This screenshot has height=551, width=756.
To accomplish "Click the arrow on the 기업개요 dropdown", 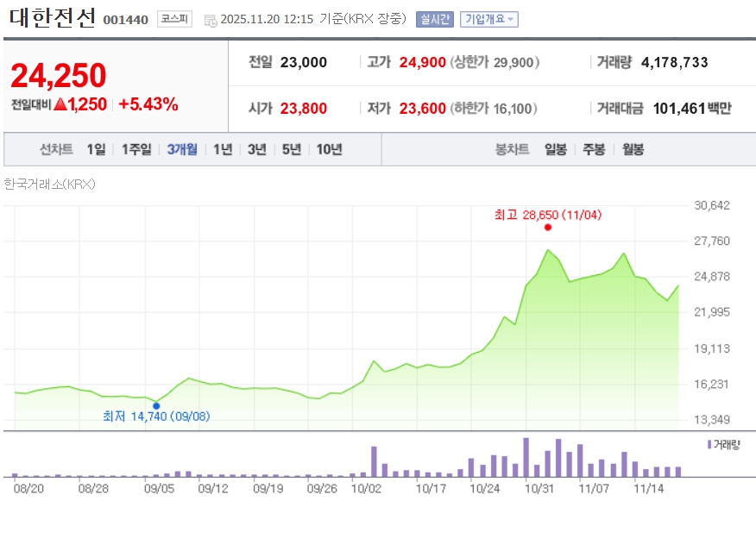I will [511, 20].
